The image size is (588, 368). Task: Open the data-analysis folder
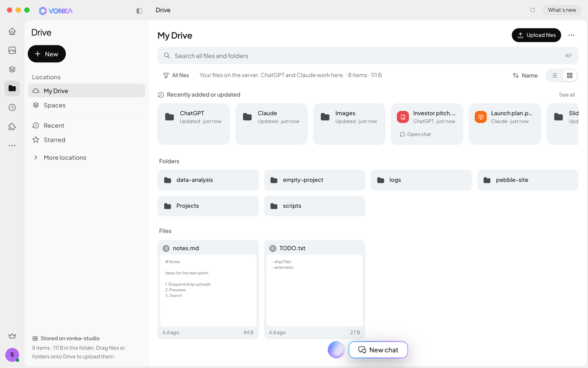coord(208,180)
